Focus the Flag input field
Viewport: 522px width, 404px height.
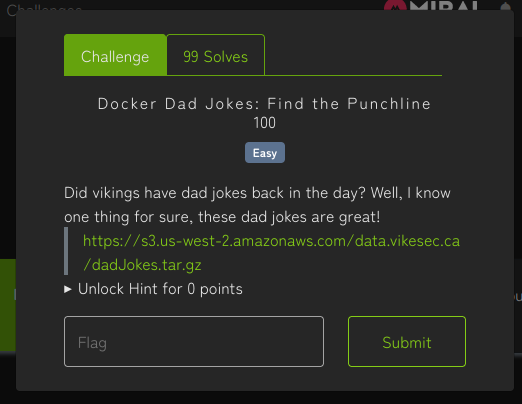(194, 342)
